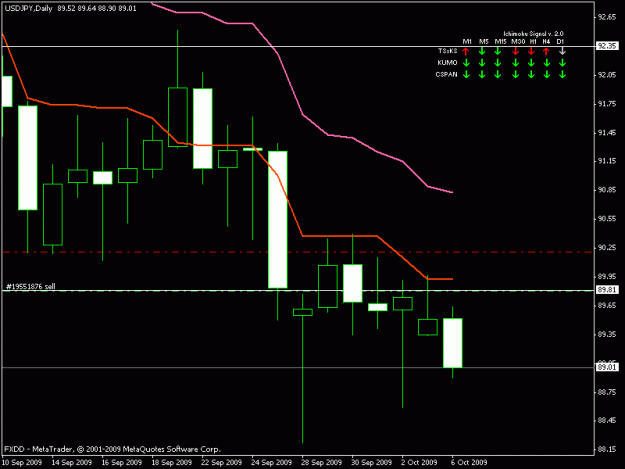This screenshot has width=625, height=469.
Task: Click the white TSxKS arrow under D1
Action: (x=562, y=51)
